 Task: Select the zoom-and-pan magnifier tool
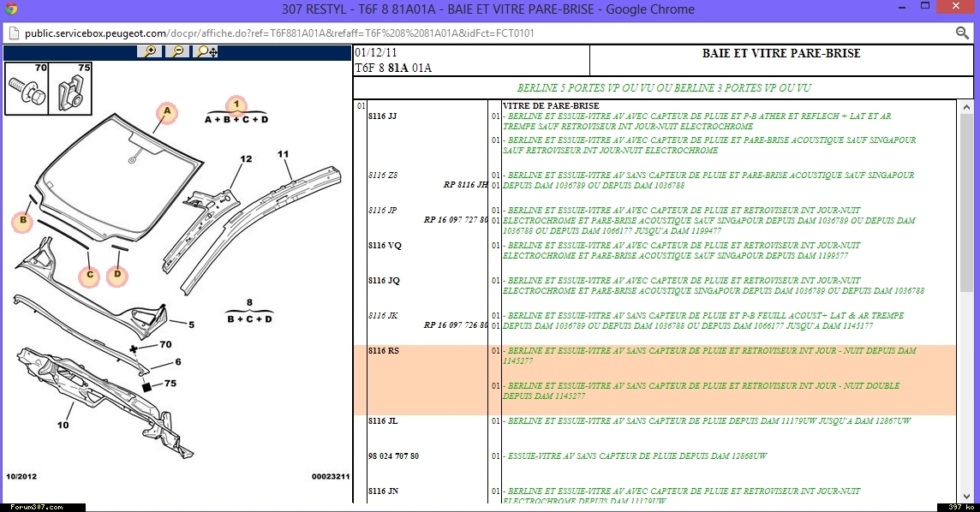(206, 51)
